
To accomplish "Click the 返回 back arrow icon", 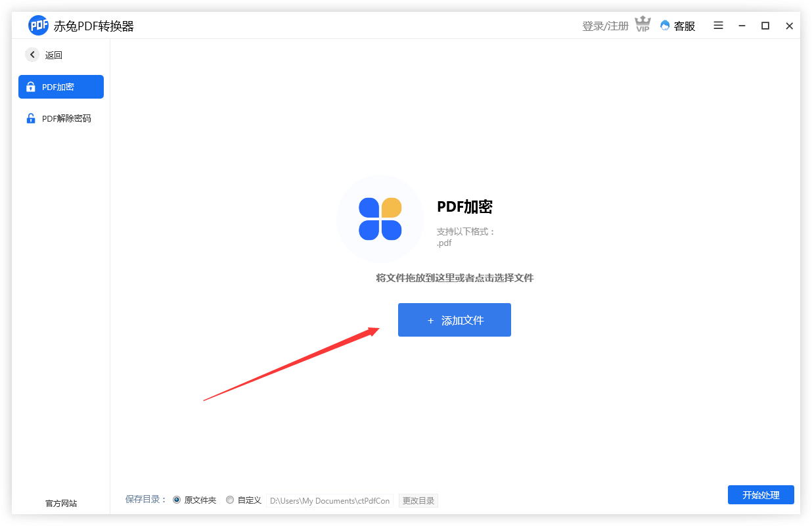I will tap(32, 55).
